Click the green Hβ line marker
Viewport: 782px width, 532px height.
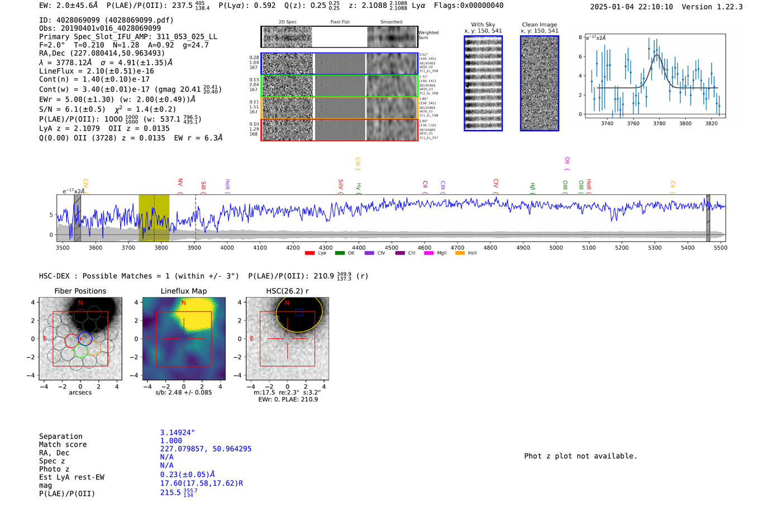pyautogui.click(x=532, y=188)
